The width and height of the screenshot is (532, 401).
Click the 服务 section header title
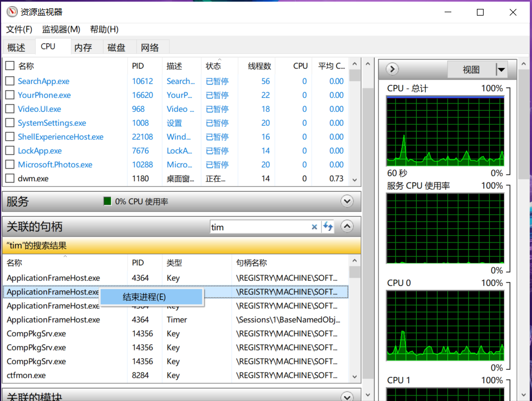pos(18,201)
